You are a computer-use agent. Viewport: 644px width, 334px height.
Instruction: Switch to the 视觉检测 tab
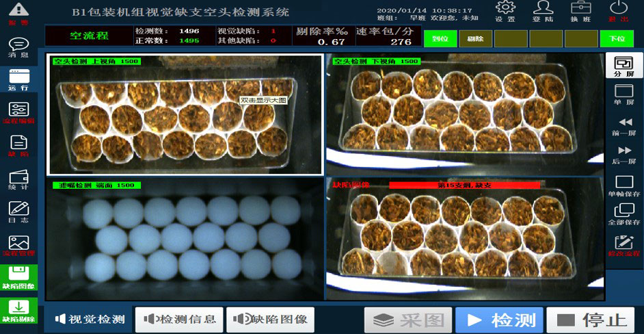pyautogui.click(x=90, y=319)
